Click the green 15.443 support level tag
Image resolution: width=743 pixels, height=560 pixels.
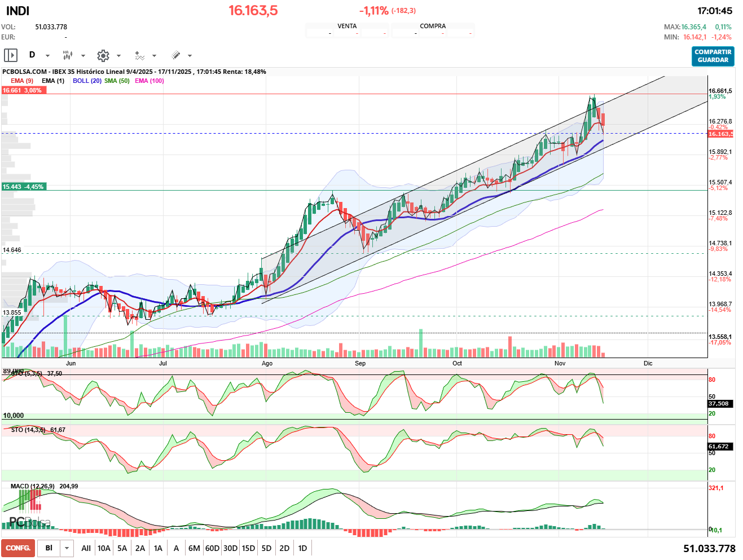click(23, 187)
